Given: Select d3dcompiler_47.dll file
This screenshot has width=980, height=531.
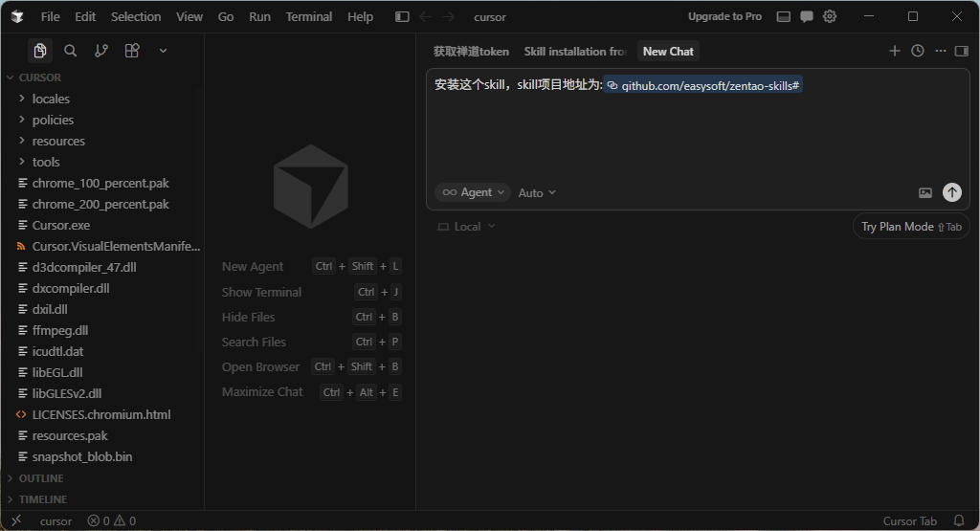Looking at the screenshot, I should [x=101, y=267].
